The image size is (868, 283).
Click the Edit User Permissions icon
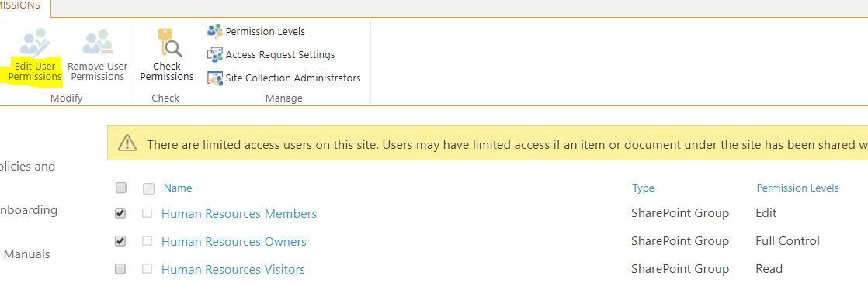34,42
